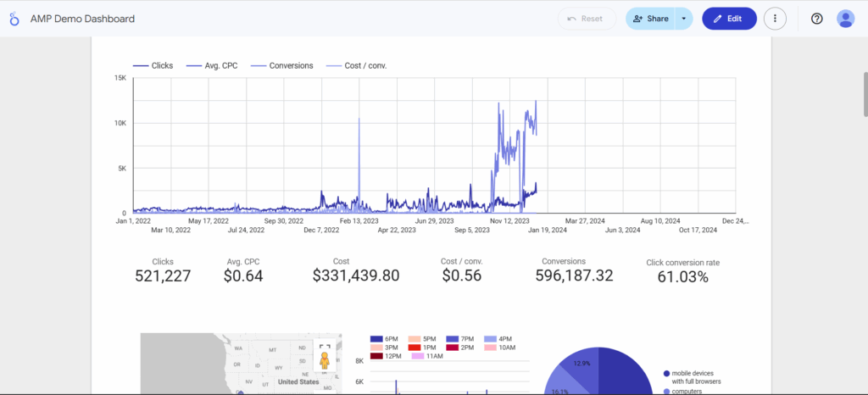Click the Share button
Viewport: 868px width, 395px height.
pyautogui.click(x=650, y=19)
